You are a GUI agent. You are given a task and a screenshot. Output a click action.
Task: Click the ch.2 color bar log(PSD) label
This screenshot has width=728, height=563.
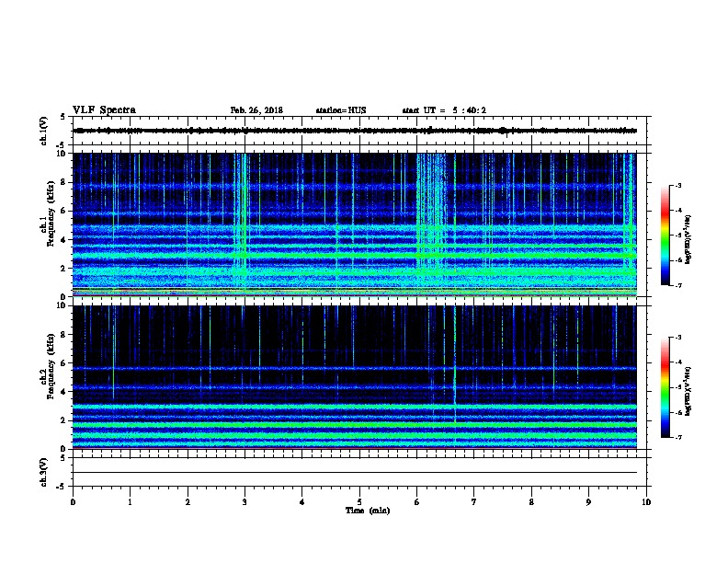[x=688, y=391]
